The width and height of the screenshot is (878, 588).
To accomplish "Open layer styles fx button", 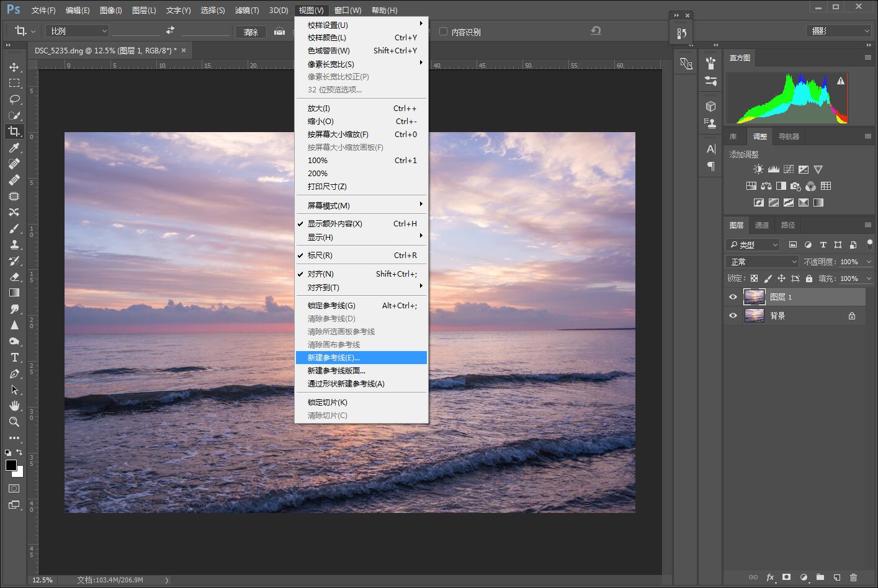I will pos(770,577).
